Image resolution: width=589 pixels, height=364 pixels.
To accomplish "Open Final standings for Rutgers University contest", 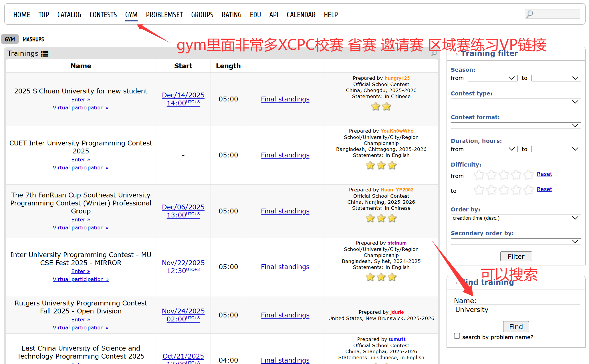I will [x=285, y=315].
